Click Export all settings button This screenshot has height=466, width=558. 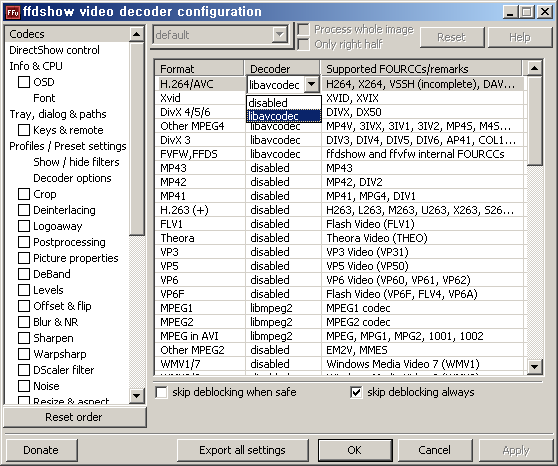[x=242, y=450]
